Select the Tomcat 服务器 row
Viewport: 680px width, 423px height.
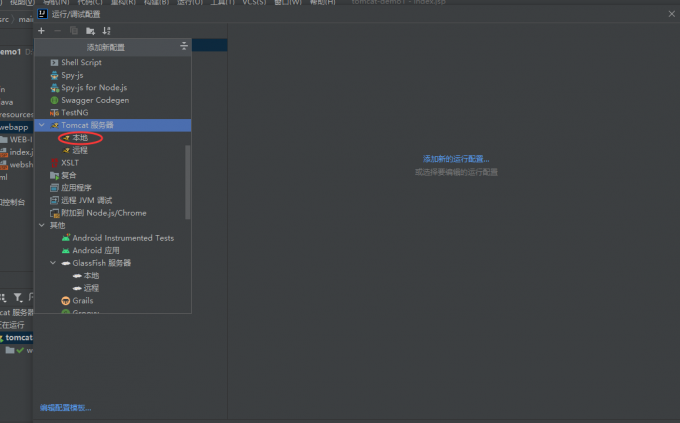(113, 125)
